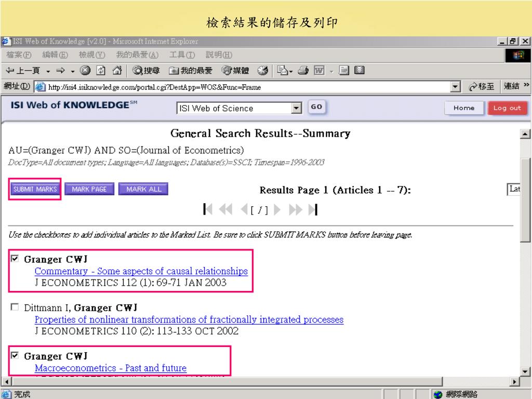Click the Windows logo throbber icon

[518, 55]
